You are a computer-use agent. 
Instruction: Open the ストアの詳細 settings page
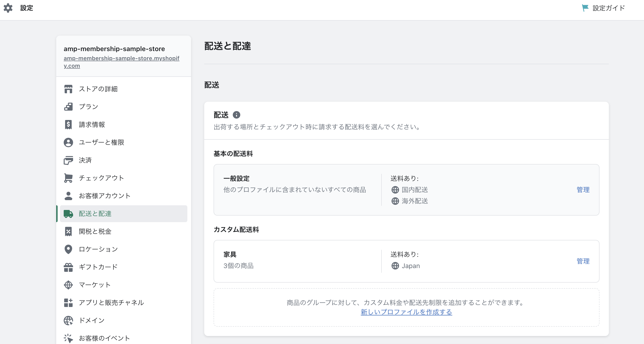coord(123,89)
